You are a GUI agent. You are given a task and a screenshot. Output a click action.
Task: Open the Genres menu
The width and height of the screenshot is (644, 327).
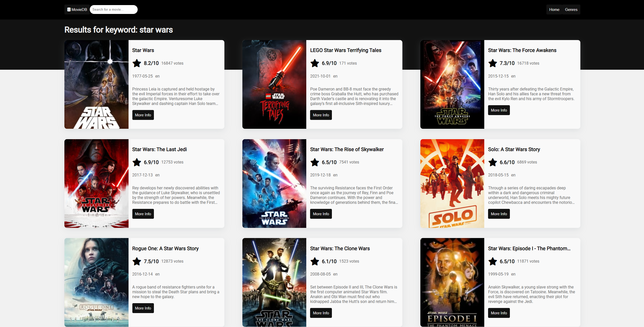click(571, 9)
